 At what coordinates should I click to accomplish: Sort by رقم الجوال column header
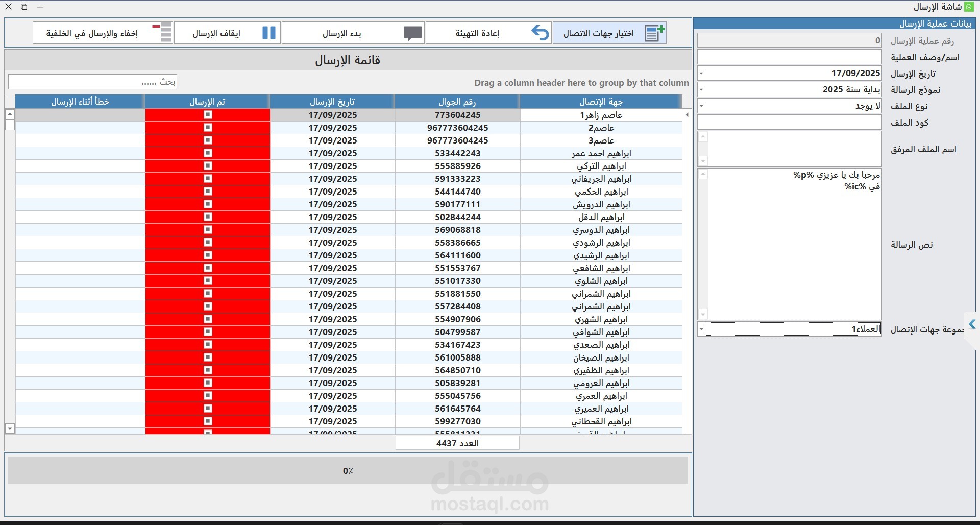(x=457, y=102)
